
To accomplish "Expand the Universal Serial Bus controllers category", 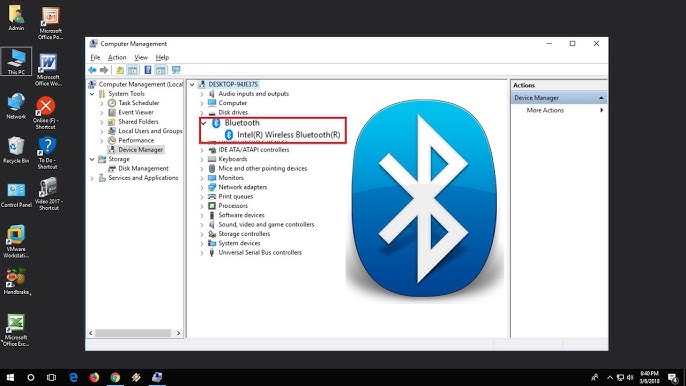I will [202, 253].
